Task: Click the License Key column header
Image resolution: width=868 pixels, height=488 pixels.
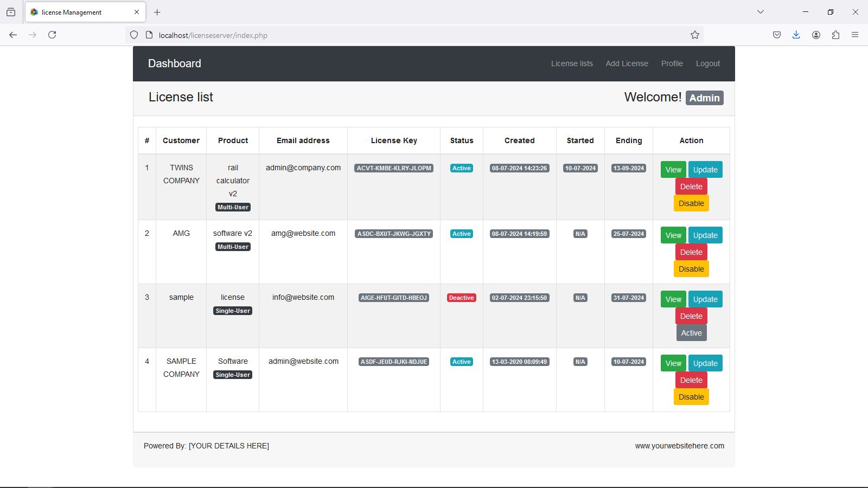Action: 394,140
